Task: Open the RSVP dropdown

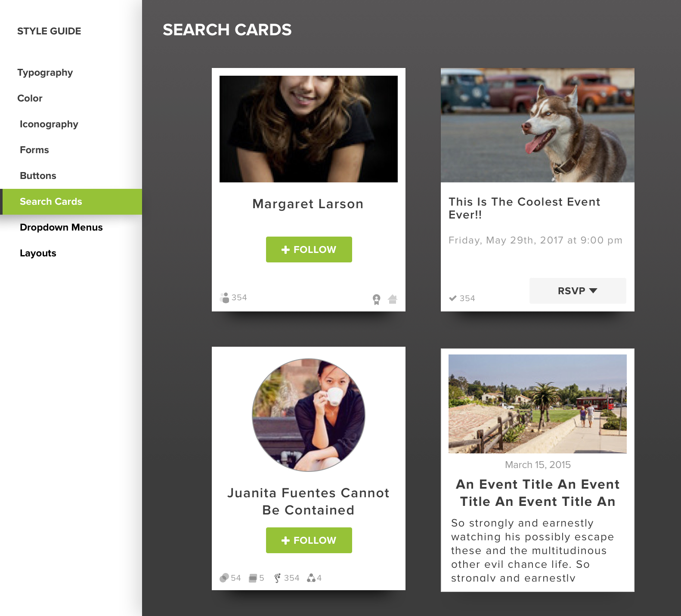Action: pyautogui.click(x=578, y=291)
